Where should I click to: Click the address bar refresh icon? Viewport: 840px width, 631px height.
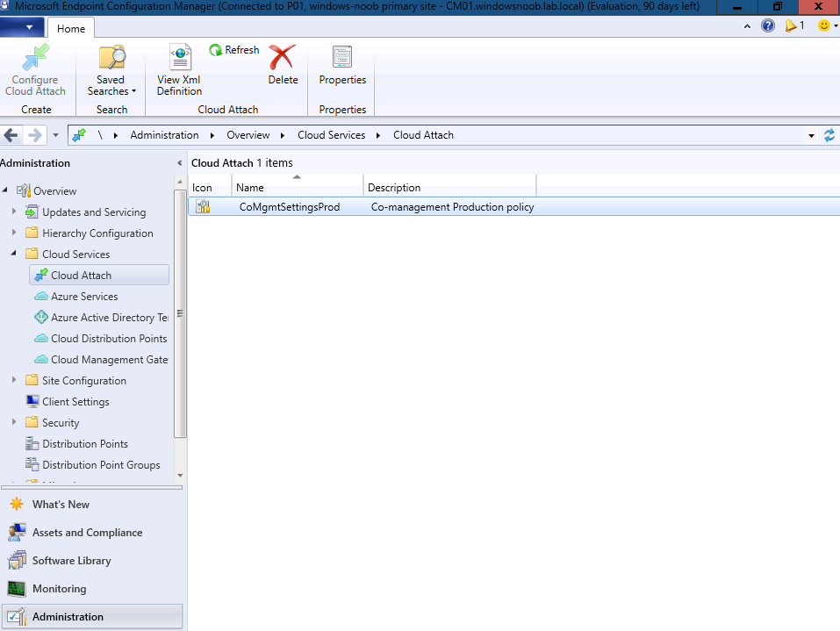point(829,135)
